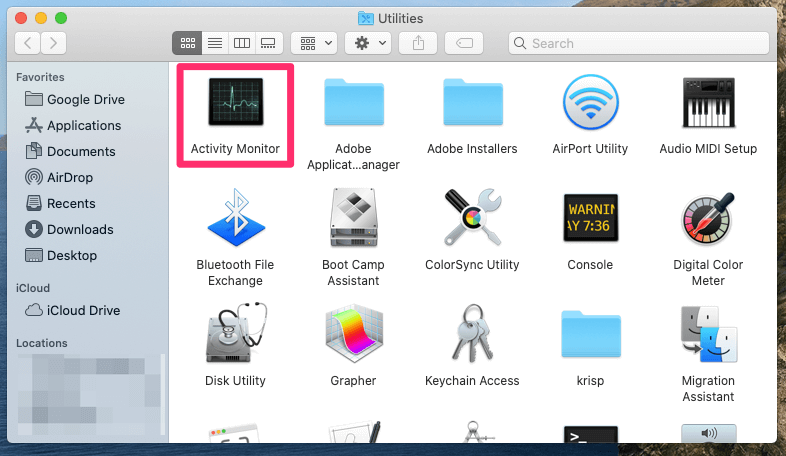The width and height of the screenshot is (786, 456).
Task: Open Google Drive in the sidebar
Action: tap(75, 99)
